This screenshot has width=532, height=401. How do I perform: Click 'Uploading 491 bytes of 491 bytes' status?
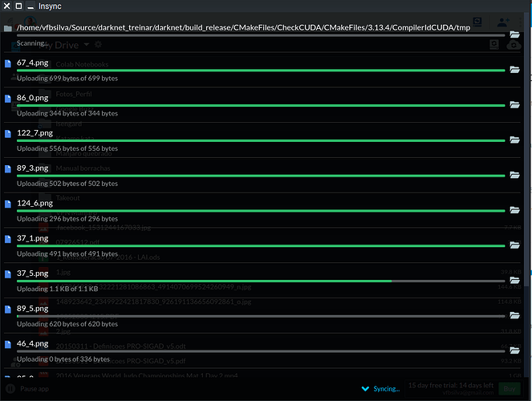(x=67, y=254)
